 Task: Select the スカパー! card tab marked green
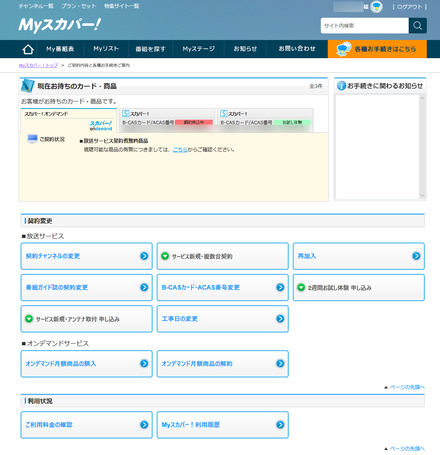(265, 120)
